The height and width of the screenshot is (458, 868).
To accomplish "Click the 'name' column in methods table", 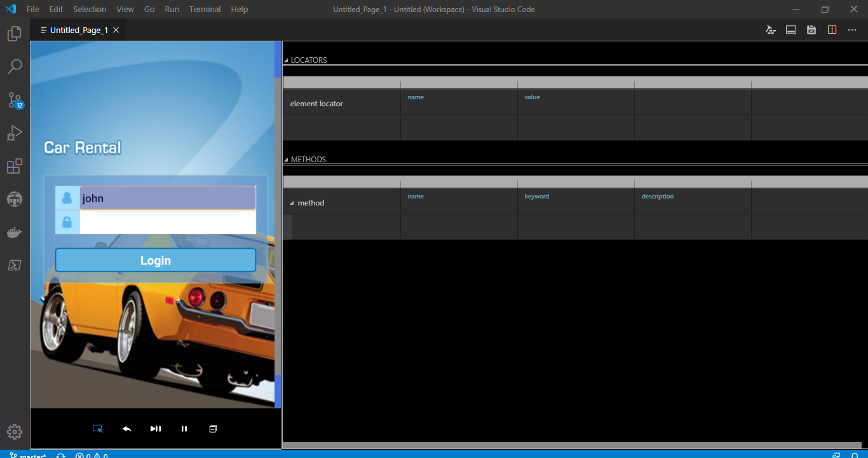I will 416,197.
